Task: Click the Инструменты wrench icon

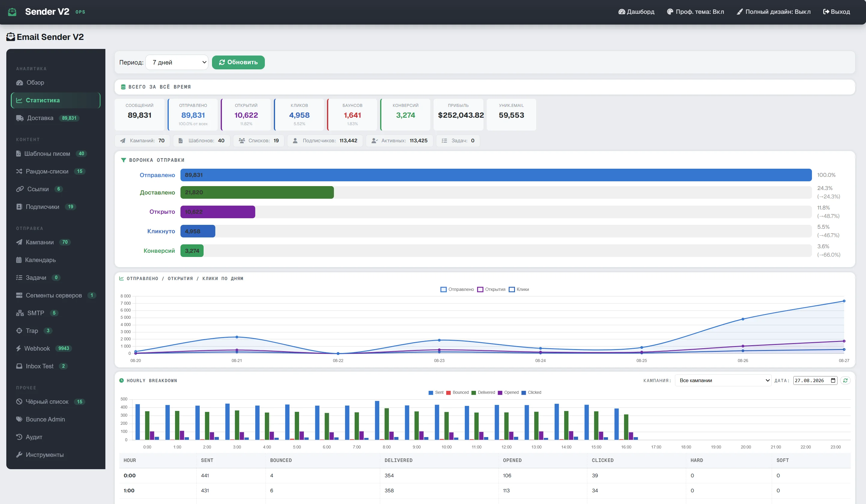Action: click(19, 455)
